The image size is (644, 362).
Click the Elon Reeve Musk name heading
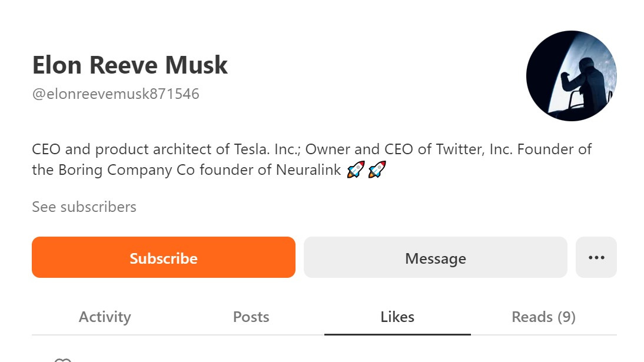(x=130, y=65)
